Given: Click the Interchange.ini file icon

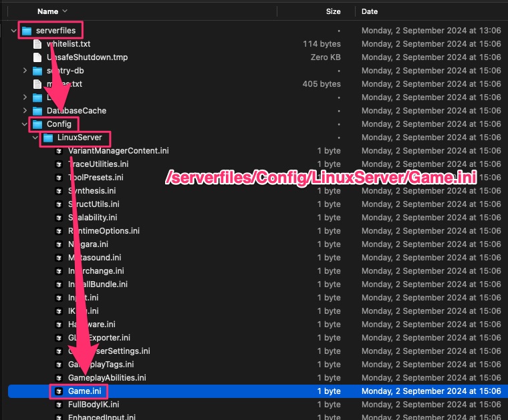Looking at the screenshot, I should 59,271.
